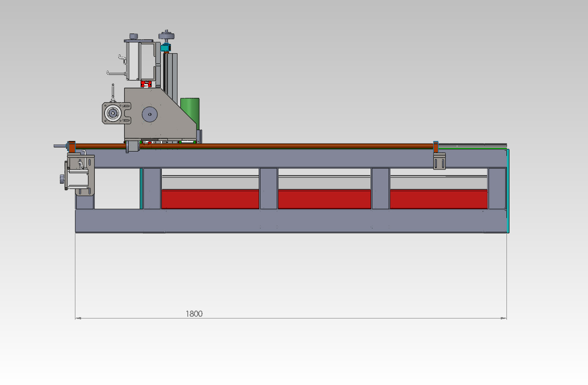Select the black knob on the lower left motor
Image resolution: width=588 pixels, height=385 pixels.
tap(61, 179)
